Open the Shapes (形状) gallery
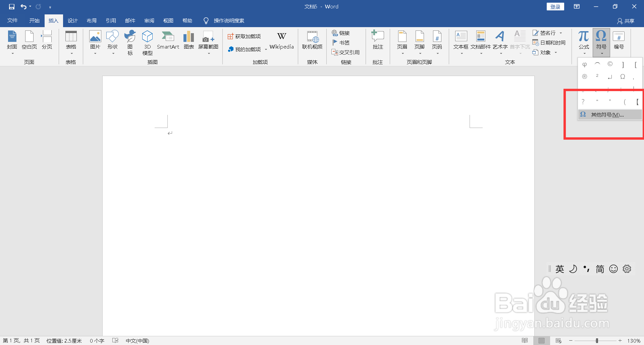The width and height of the screenshot is (644, 345). coord(112,43)
